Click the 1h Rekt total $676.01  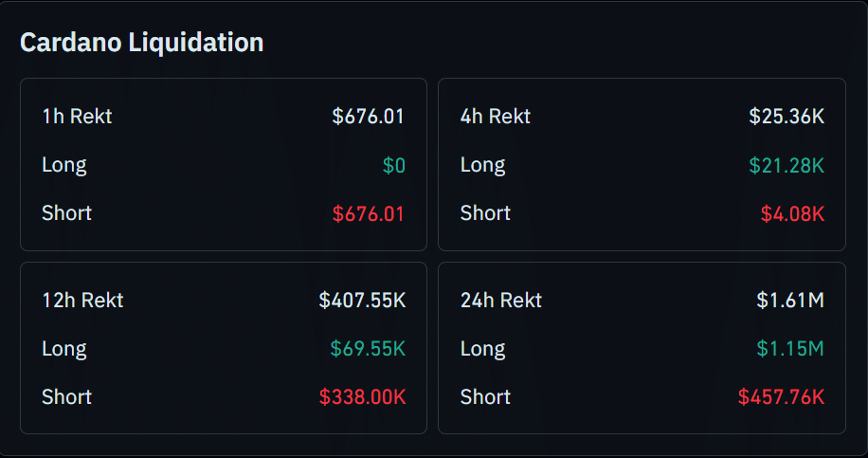coord(368,117)
